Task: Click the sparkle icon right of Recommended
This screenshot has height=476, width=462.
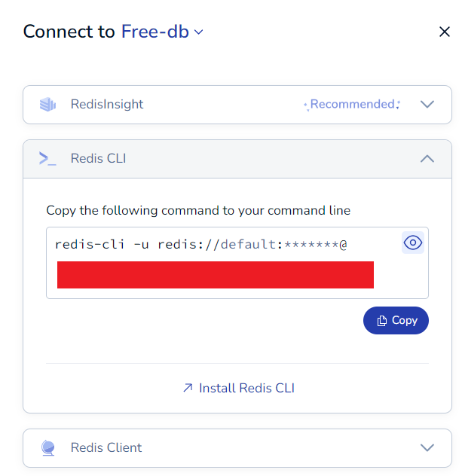Action: (398, 105)
